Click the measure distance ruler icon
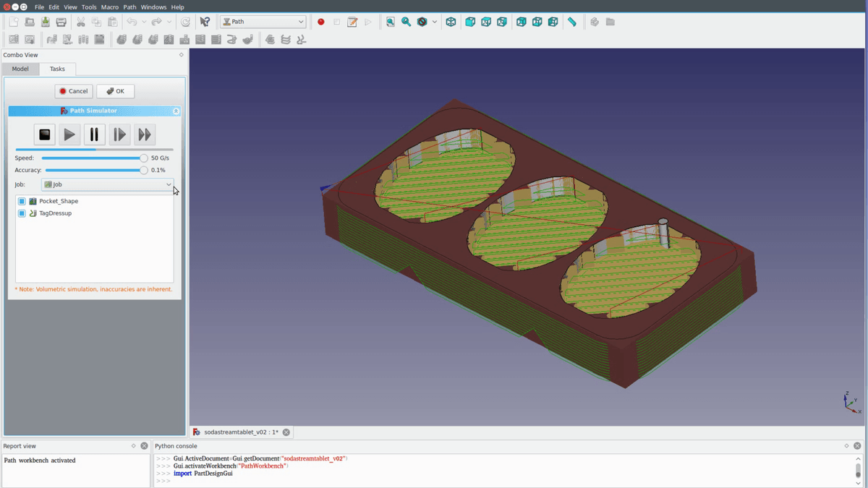 [x=571, y=22]
